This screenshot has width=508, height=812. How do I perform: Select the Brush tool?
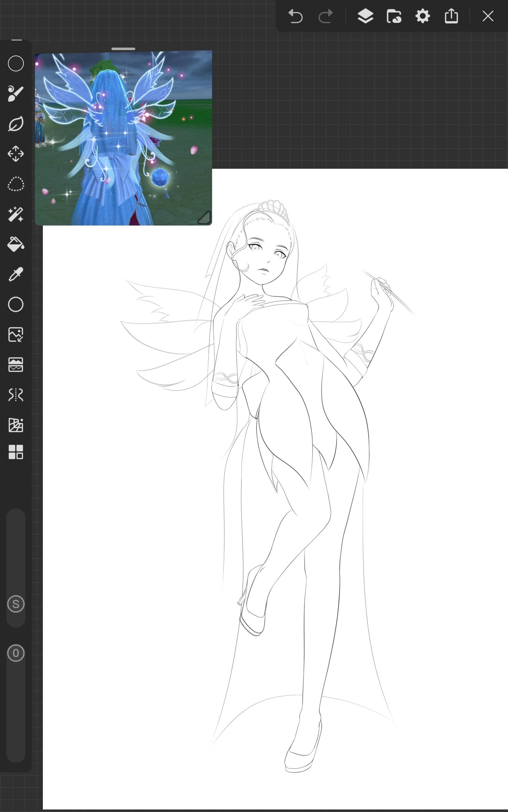click(16, 94)
